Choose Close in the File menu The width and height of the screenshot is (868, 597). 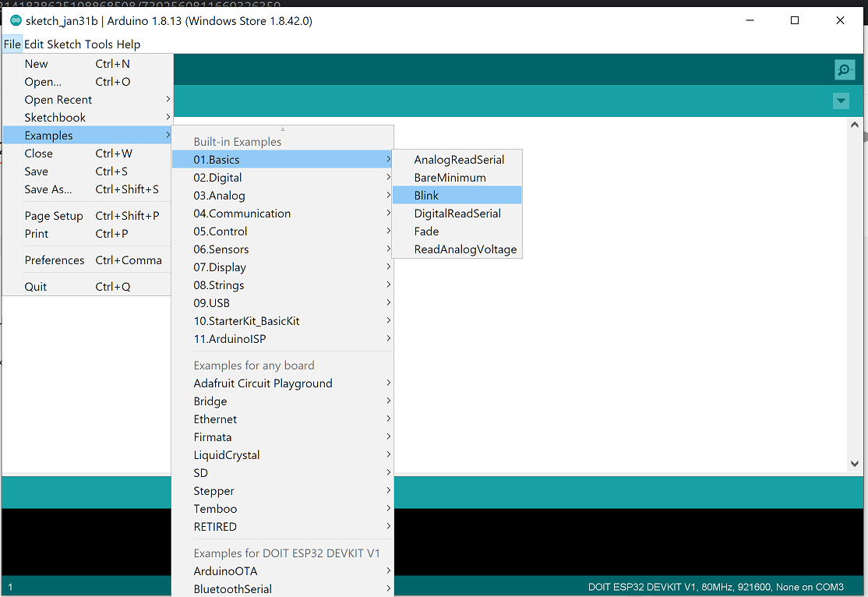pyautogui.click(x=87, y=154)
